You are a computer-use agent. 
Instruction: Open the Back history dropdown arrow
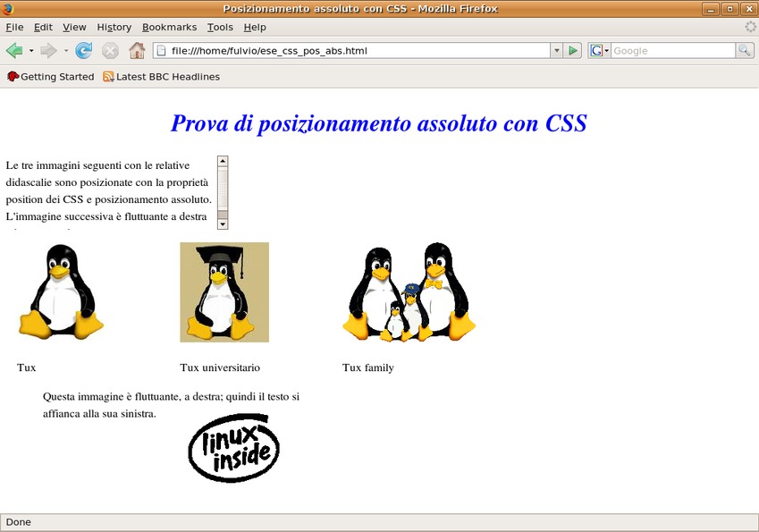pyautogui.click(x=31, y=50)
